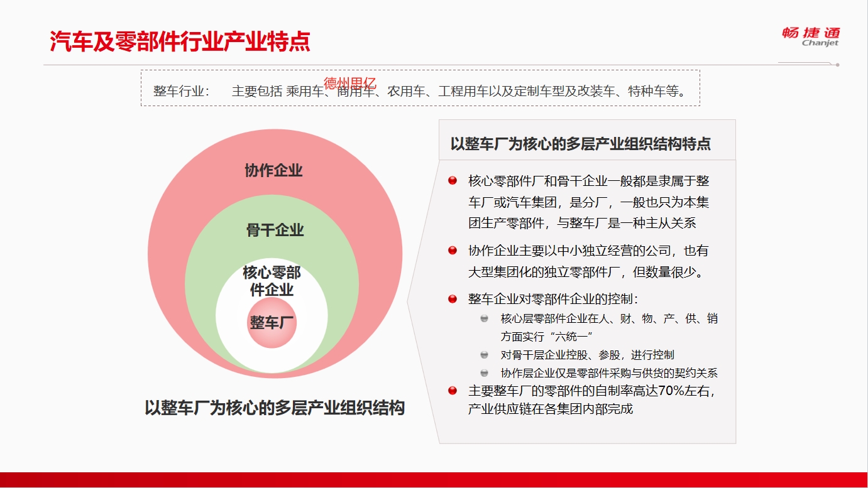Click the Chanjet logo in the corner
The width and height of the screenshot is (868, 488).
(x=811, y=36)
